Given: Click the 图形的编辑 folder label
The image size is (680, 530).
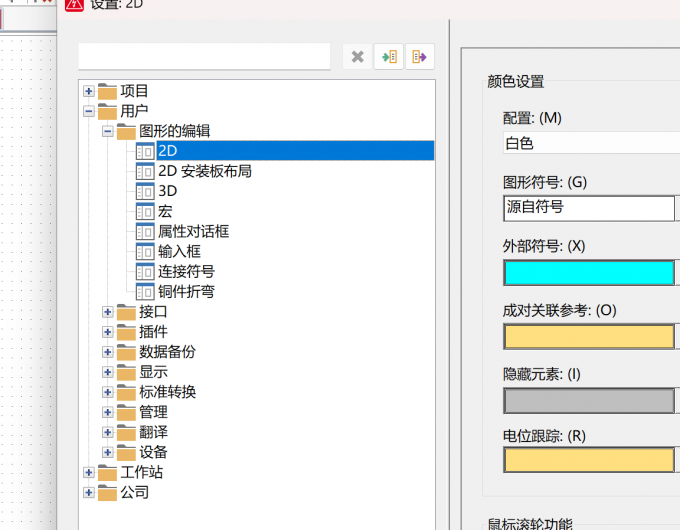Looking at the screenshot, I should point(175,131).
